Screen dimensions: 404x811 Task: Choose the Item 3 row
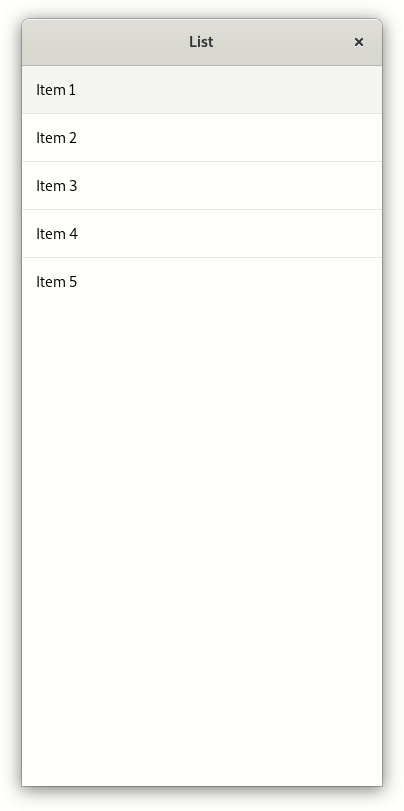[x=202, y=186]
